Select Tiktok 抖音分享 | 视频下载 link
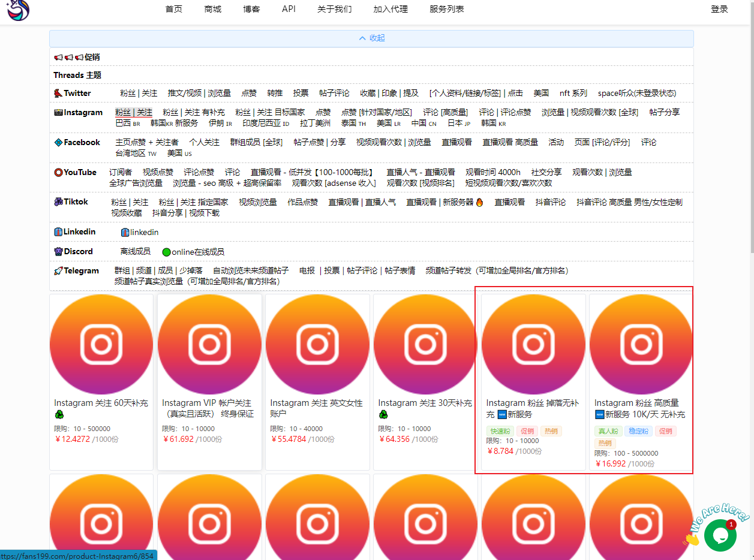 [x=186, y=213]
